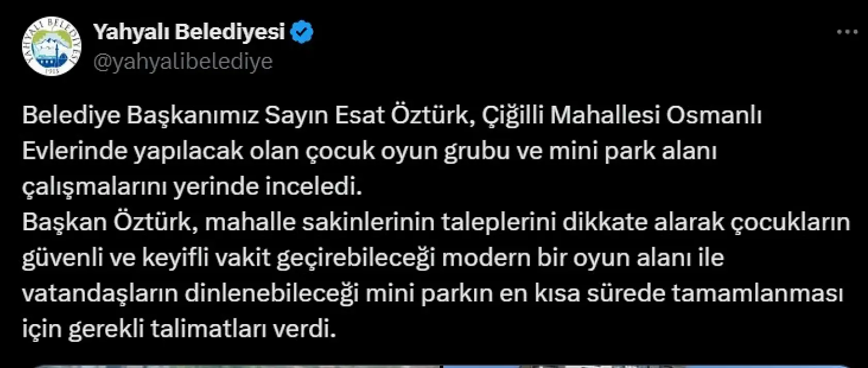868x368 pixels.
Task: Tap the verification tick beside Yahyalı Belediyesi
Action: coord(303,31)
